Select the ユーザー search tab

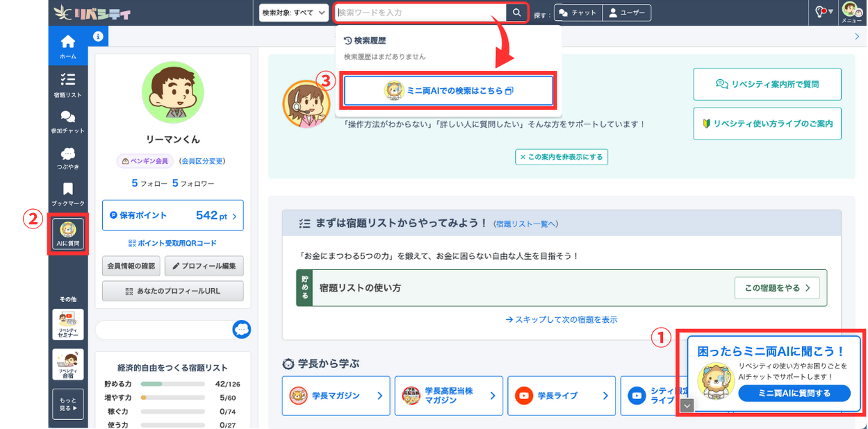(x=626, y=12)
